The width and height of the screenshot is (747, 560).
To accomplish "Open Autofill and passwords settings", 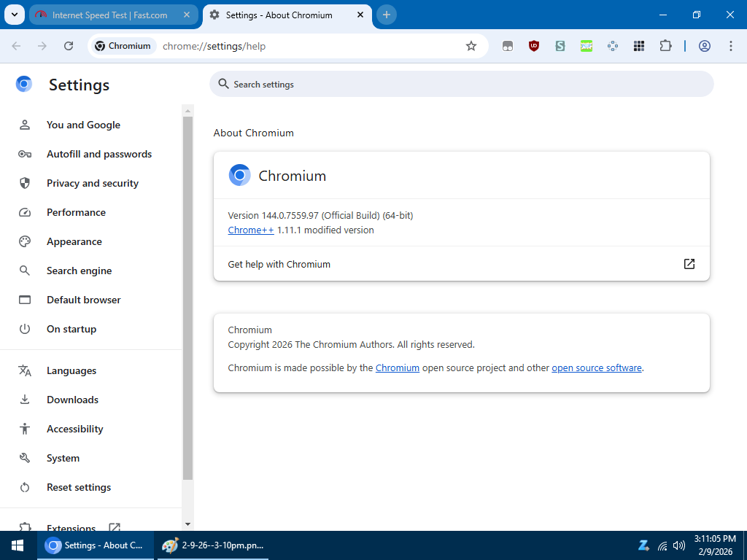I will point(99,154).
